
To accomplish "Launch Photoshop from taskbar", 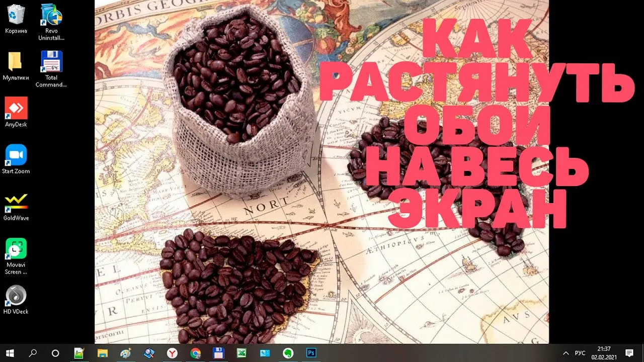I will [x=311, y=353].
